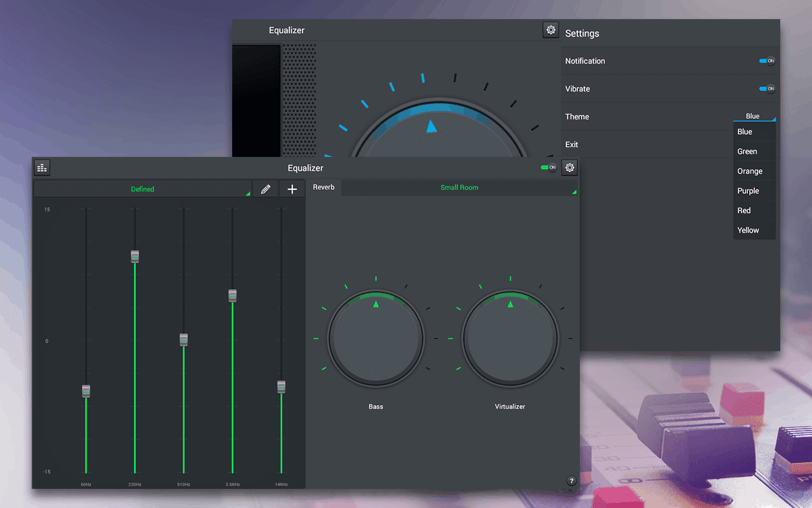
Task: Open the preset editor with the pencil icon
Action: coord(265,189)
